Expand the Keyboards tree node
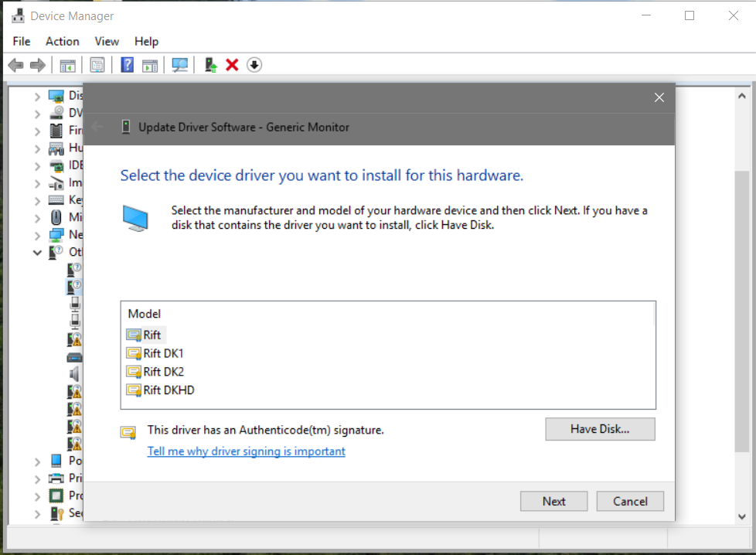This screenshot has height=555, width=756. pos(37,200)
